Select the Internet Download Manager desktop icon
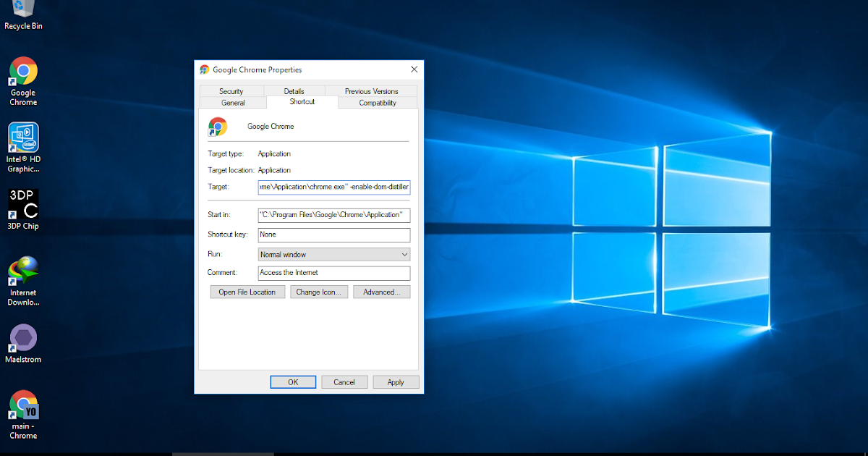The height and width of the screenshot is (456, 868). click(x=23, y=281)
